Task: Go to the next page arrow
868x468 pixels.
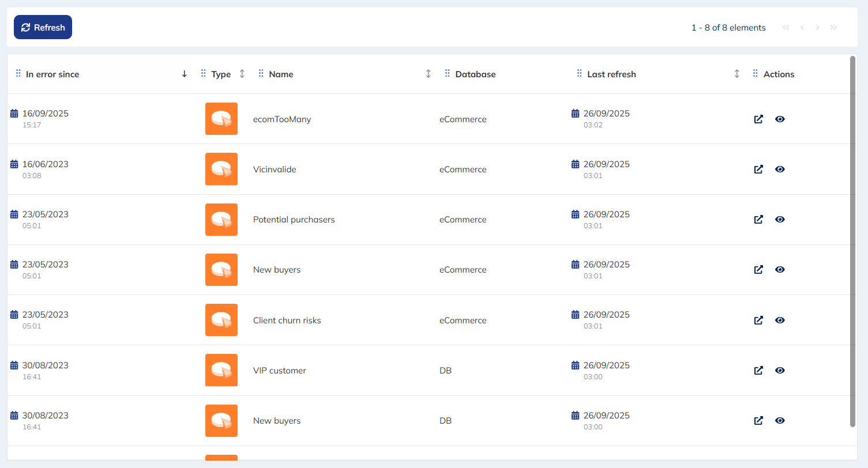Action: [817, 28]
